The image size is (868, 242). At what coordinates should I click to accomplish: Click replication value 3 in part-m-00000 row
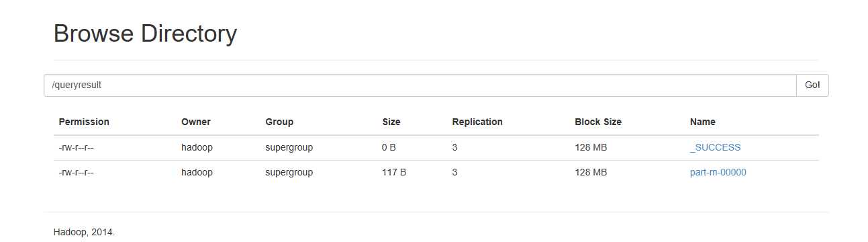pyautogui.click(x=454, y=172)
